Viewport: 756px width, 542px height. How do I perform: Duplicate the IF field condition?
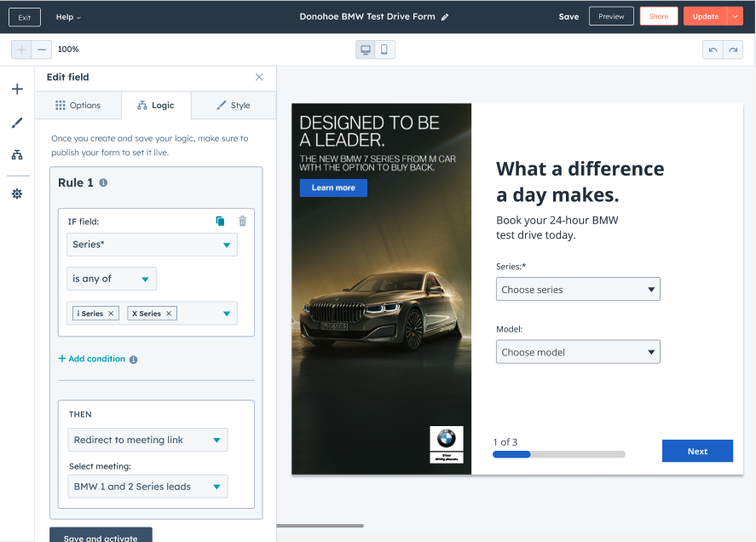pos(220,220)
